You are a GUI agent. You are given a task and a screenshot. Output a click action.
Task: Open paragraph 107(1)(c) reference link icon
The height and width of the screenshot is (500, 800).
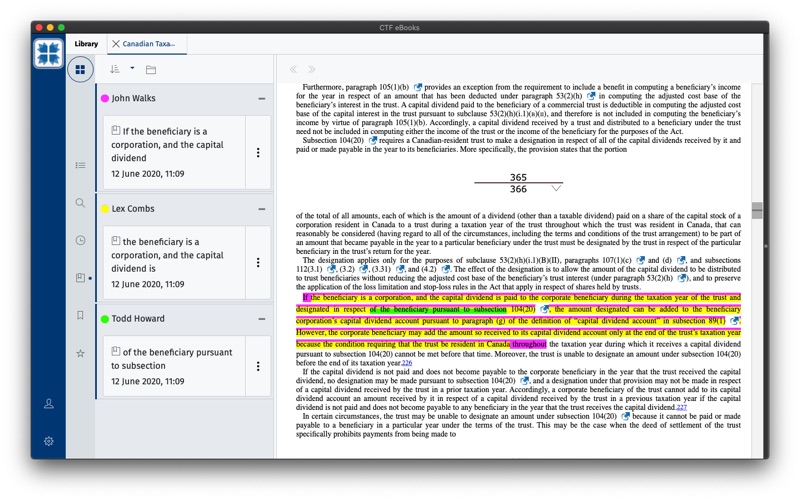click(x=640, y=260)
